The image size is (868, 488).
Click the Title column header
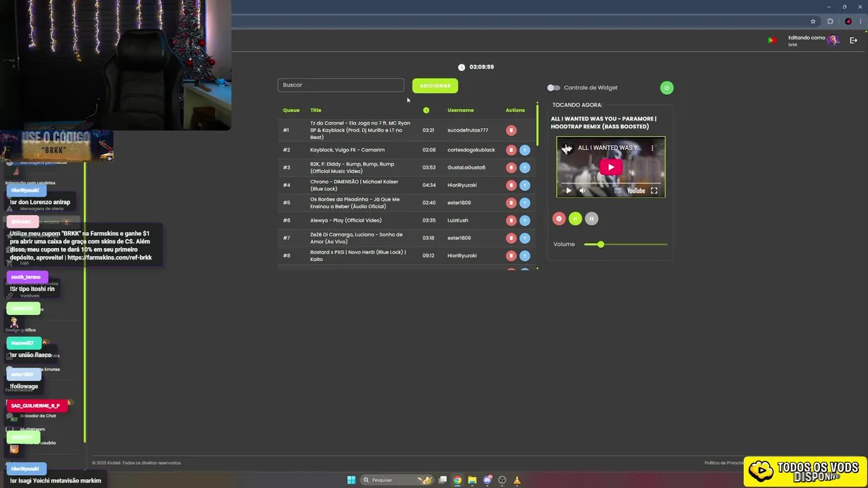click(x=315, y=110)
